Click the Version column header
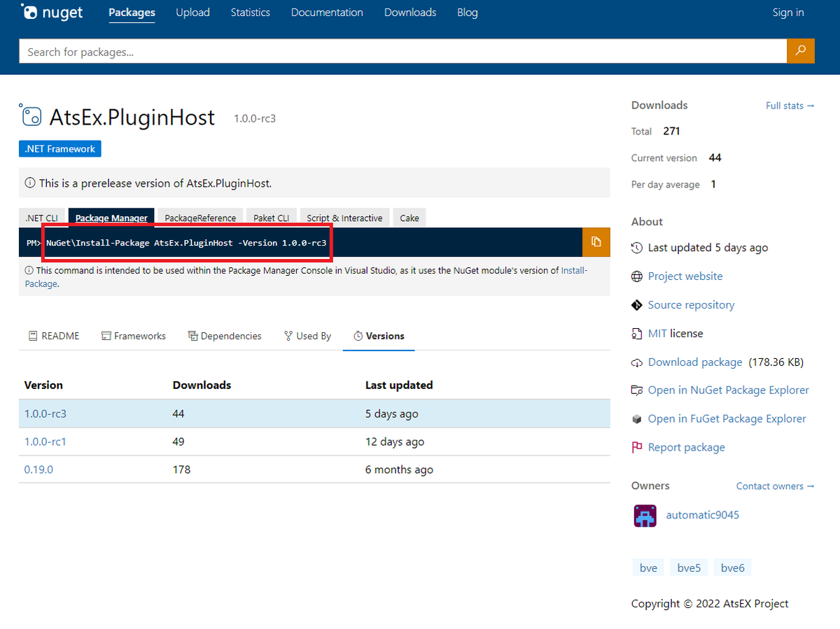The image size is (840, 629). coord(43,385)
